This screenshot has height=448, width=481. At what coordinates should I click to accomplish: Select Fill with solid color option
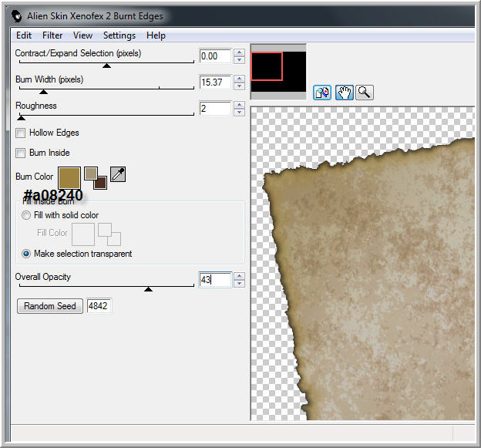pyautogui.click(x=26, y=215)
